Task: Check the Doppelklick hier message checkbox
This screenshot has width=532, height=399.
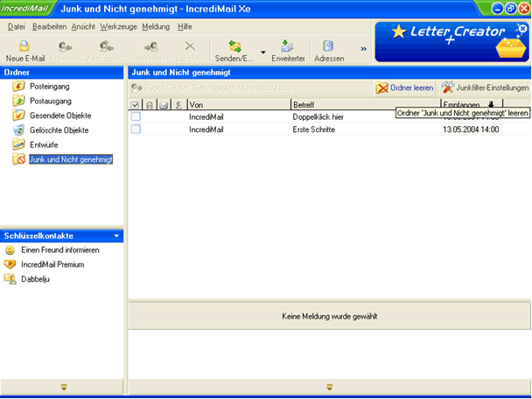Action: 136,116
